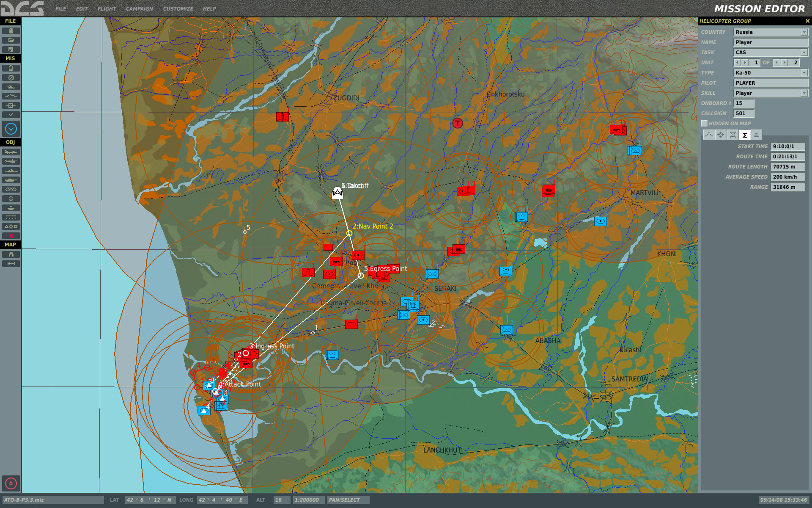Open the Skill dropdown showing Player

pos(771,93)
